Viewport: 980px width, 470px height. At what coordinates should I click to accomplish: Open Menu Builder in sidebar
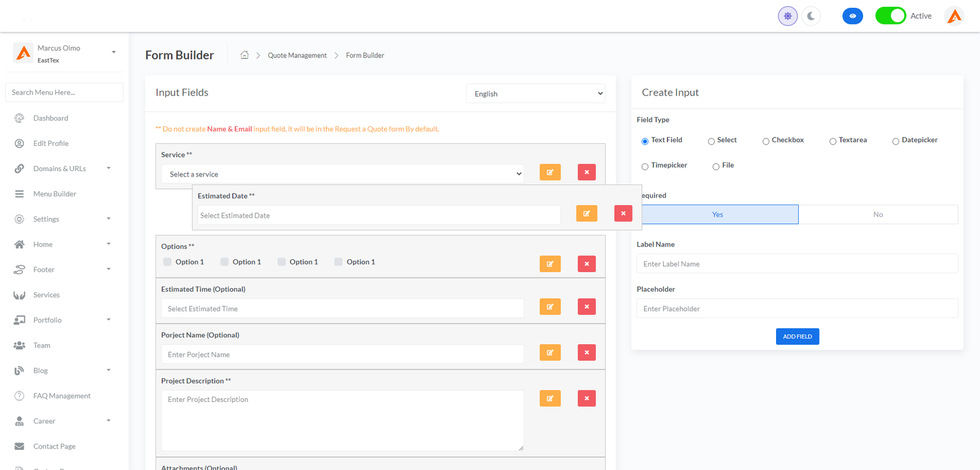[55, 194]
